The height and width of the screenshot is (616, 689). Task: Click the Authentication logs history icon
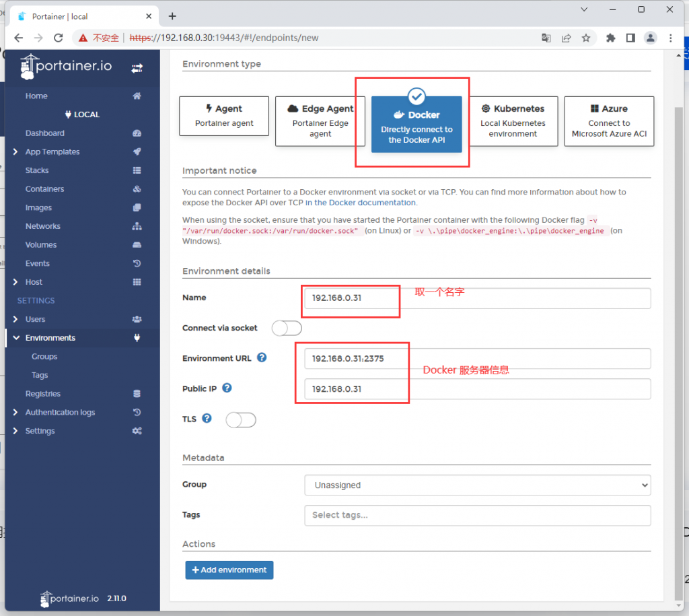click(137, 413)
